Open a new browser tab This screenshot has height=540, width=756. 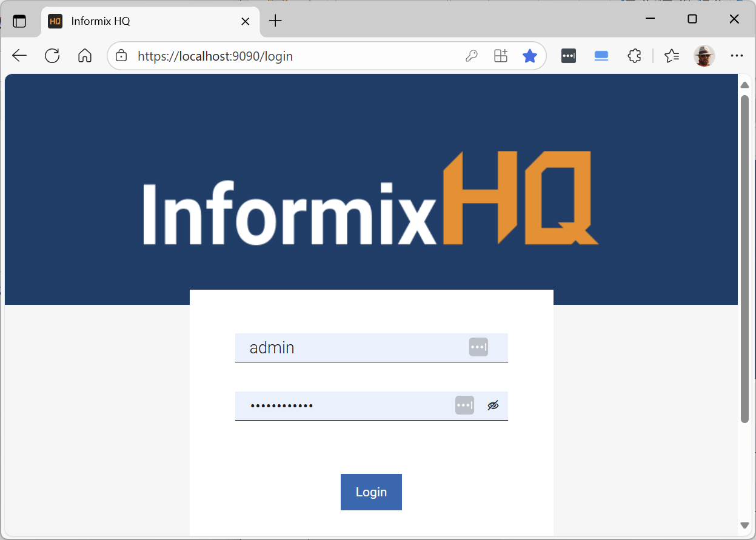click(x=276, y=21)
